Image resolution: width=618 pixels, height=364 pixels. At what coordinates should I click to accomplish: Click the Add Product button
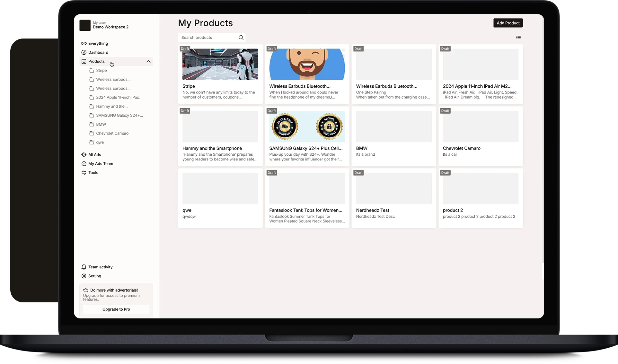click(x=508, y=23)
